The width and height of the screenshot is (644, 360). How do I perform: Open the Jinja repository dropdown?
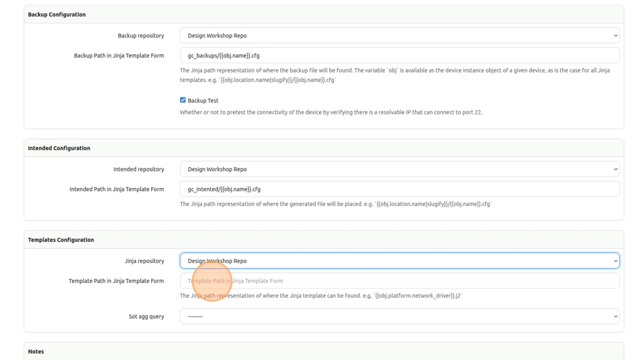coord(399,261)
